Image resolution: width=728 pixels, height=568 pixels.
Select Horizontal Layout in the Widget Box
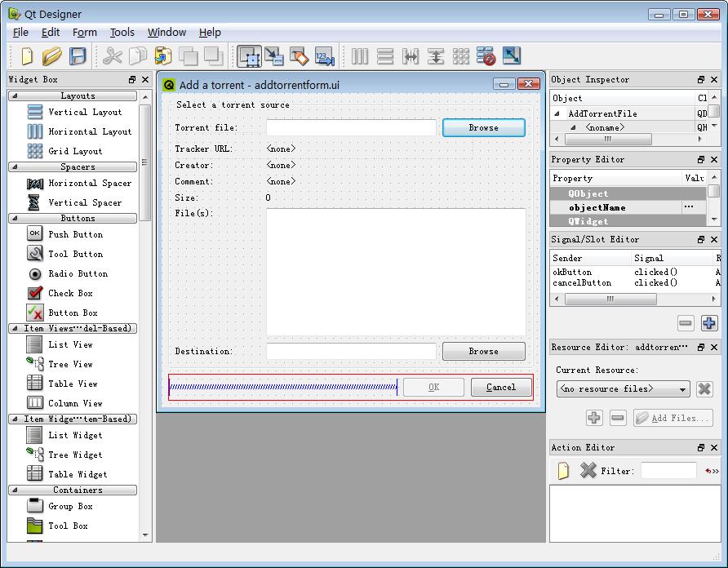[x=79, y=131]
